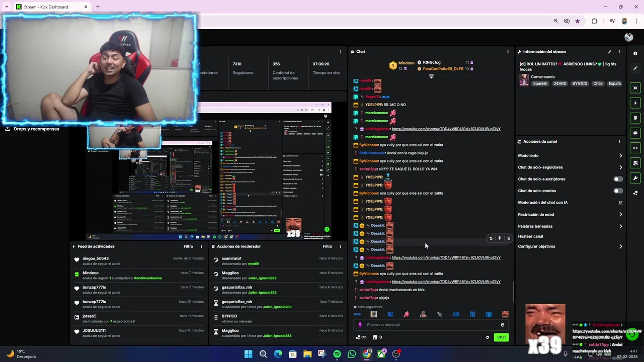Click the Spanish stream tag
Image resolution: width=644 pixels, height=362 pixels.
(x=540, y=84)
